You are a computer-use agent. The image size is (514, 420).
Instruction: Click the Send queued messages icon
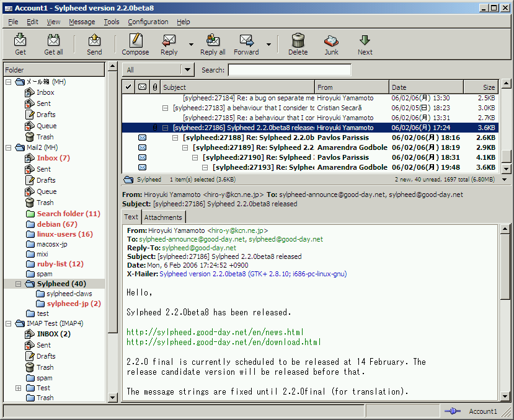pyautogui.click(x=94, y=40)
